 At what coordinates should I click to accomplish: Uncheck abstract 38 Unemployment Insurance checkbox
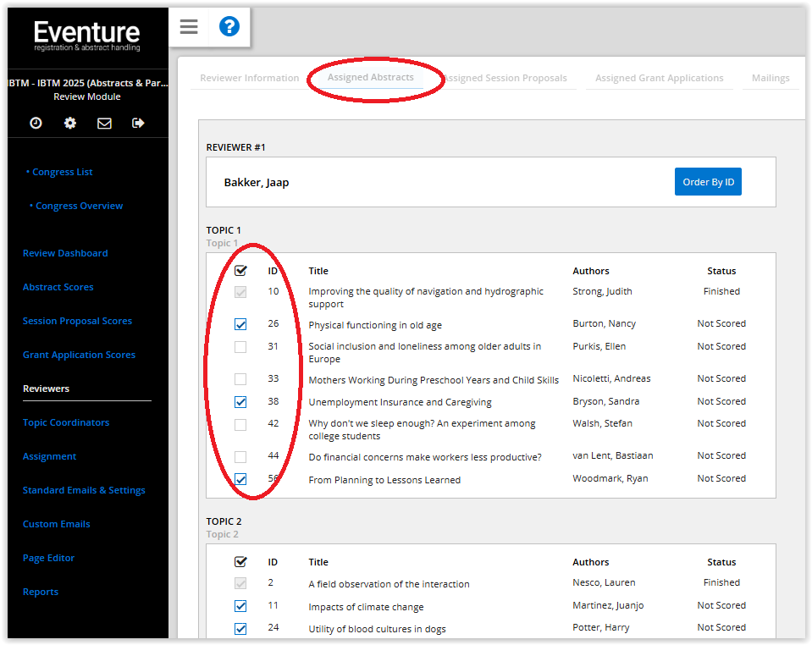pos(240,402)
